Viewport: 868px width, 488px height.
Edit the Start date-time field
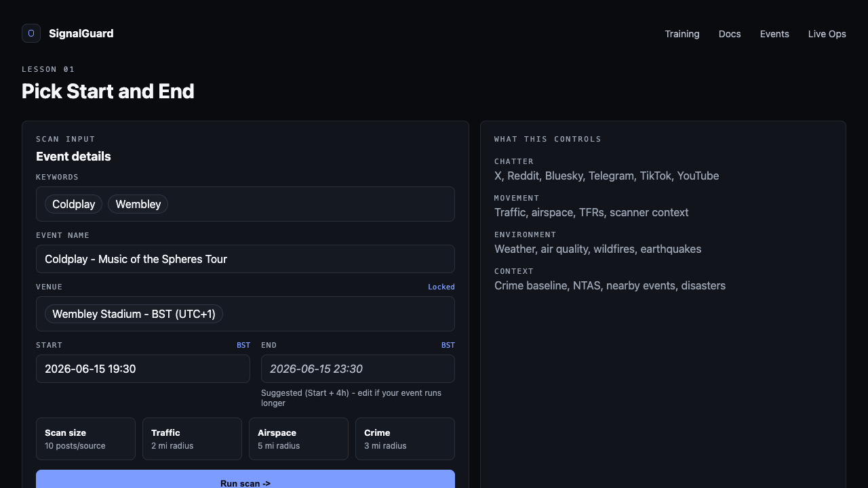tap(143, 369)
